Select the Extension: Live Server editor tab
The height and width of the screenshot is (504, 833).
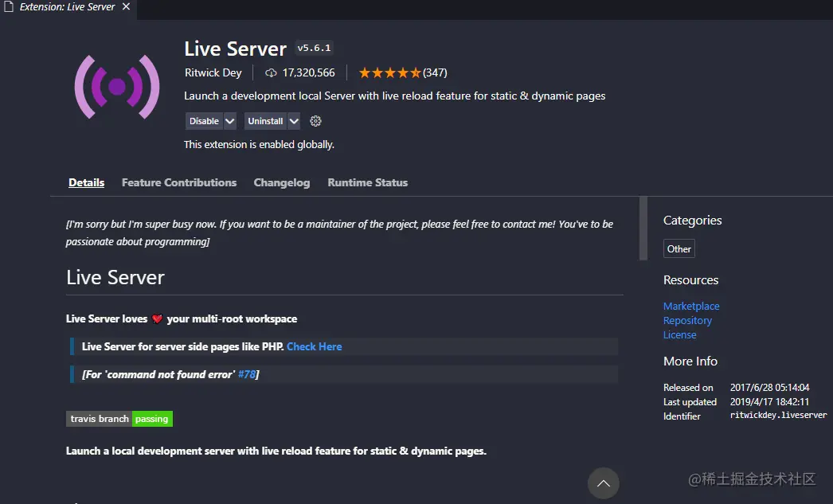coord(68,7)
